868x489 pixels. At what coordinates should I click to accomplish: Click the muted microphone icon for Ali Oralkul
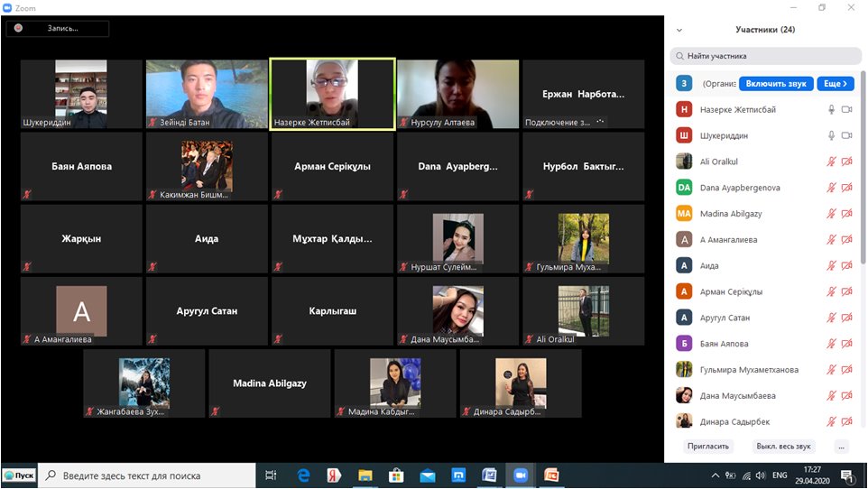click(831, 161)
